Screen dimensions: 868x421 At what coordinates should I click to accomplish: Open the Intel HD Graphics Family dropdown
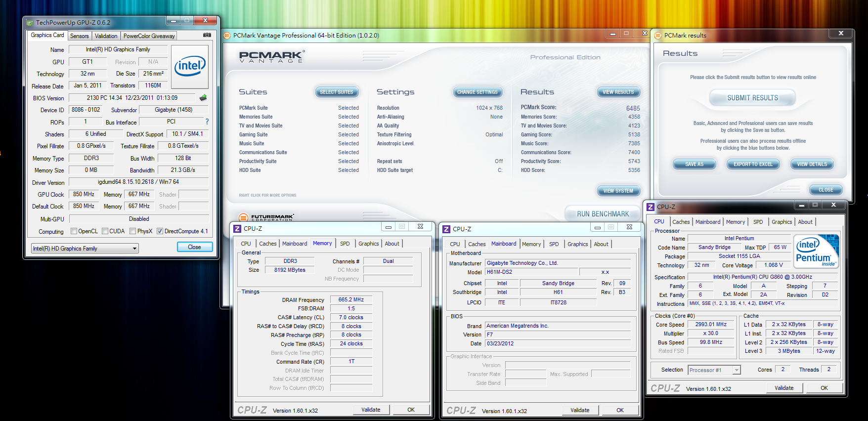pos(85,249)
